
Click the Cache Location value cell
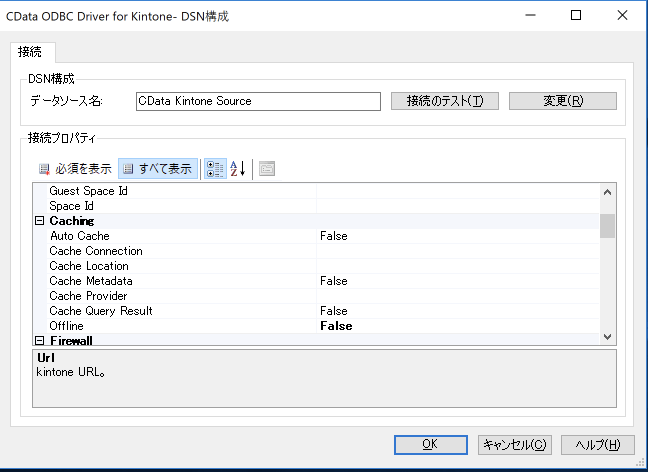point(458,266)
